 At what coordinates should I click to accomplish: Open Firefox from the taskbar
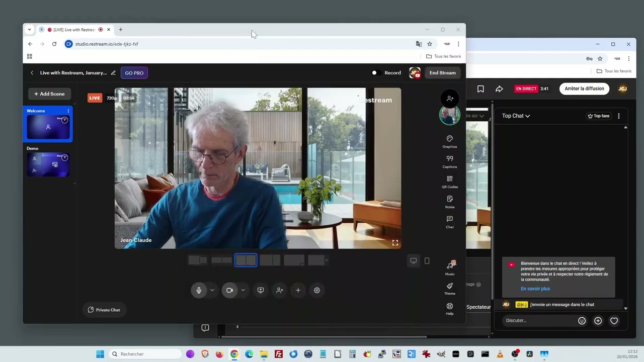(219, 354)
